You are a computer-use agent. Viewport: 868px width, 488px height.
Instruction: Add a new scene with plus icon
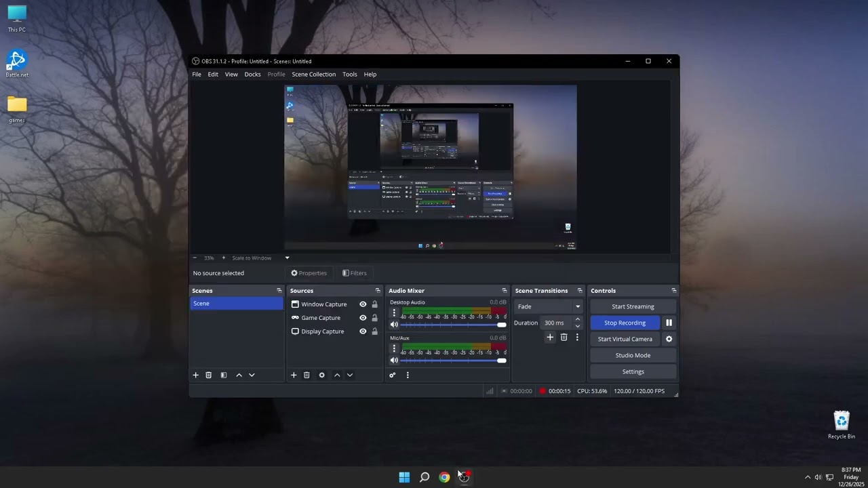click(196, 375)
